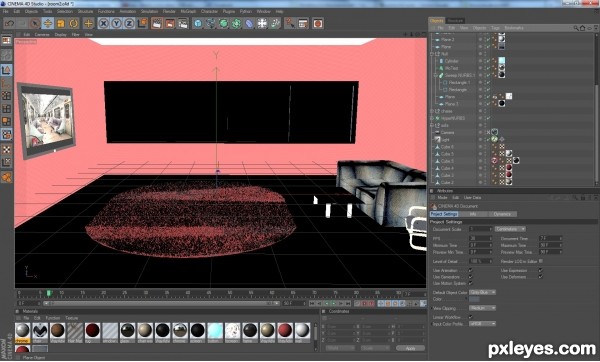Click the Apply button in Coordinates
This screenshot has height=362, width=600.
410,349
